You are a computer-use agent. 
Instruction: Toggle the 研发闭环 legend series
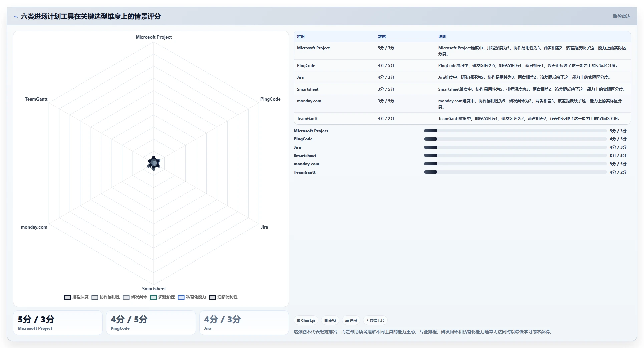(x=135, y=297)
